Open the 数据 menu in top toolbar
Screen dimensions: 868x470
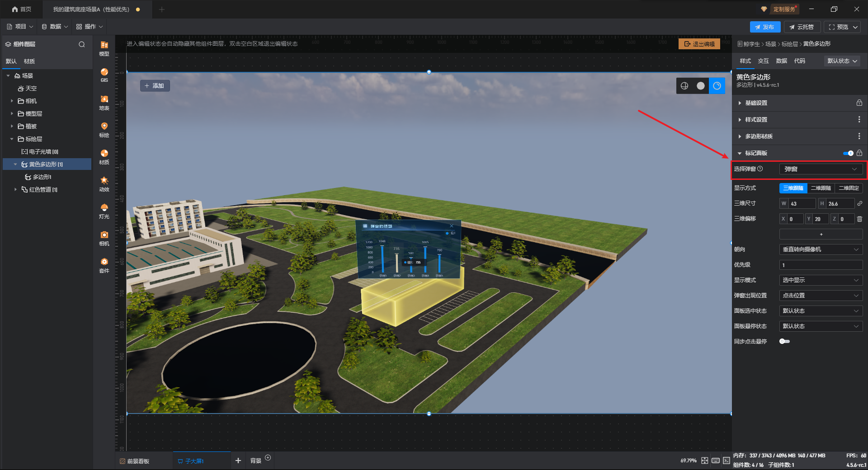[55, 27]
